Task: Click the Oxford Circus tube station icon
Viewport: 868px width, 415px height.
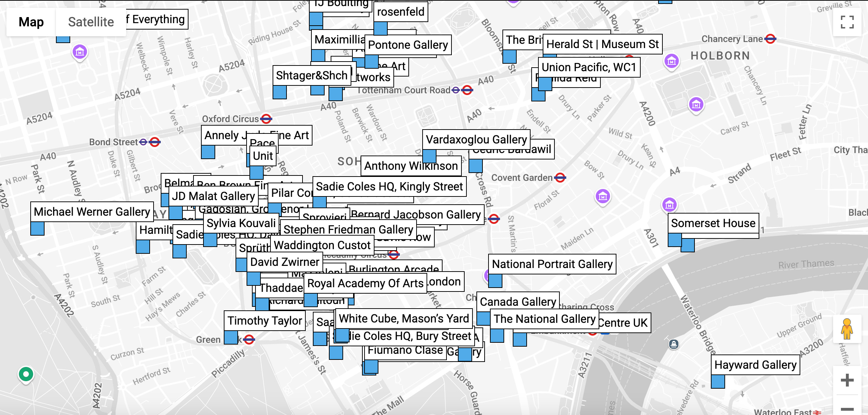Action: (x=266, y=119)
